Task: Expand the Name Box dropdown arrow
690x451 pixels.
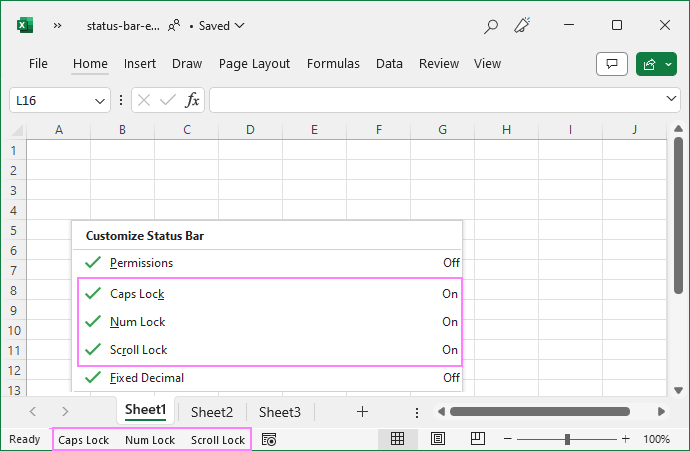Action: coord(100,100)
